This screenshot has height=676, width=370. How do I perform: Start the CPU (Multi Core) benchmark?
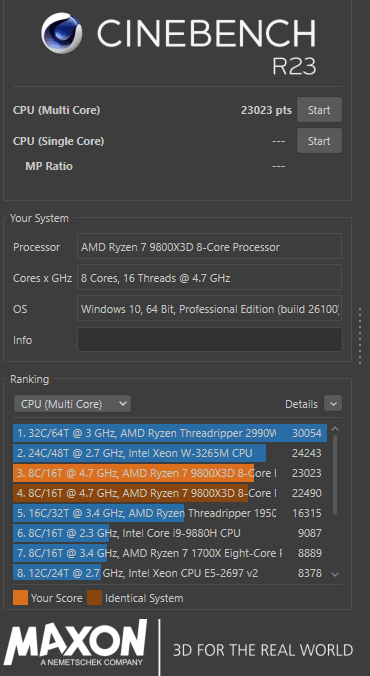[319, 110]
